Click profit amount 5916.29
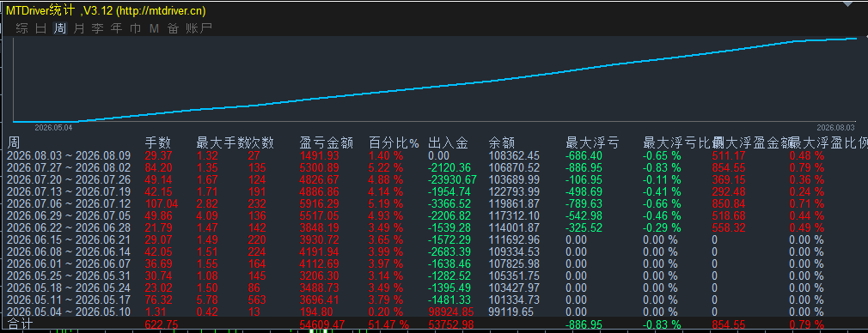868x333 pixels. coord(320,203)
